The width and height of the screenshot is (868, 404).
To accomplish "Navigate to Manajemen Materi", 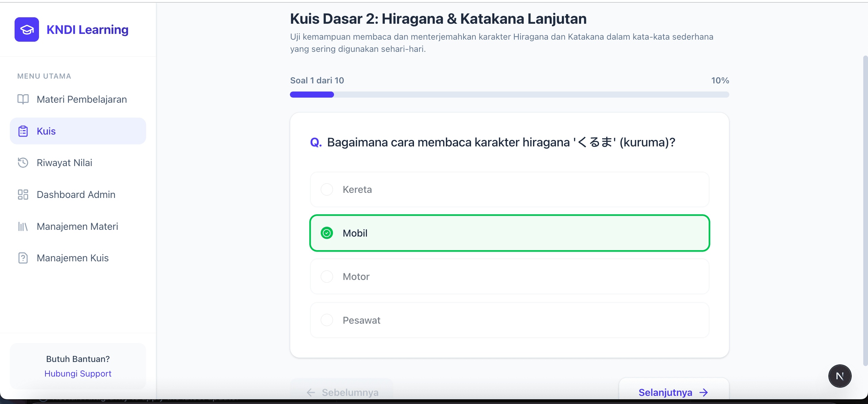I will pos(78,226).
